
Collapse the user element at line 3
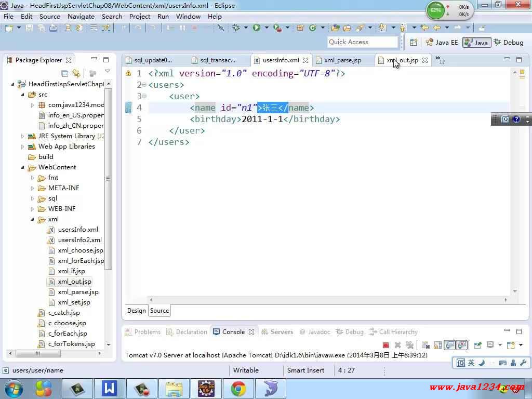tap(144, 96)
